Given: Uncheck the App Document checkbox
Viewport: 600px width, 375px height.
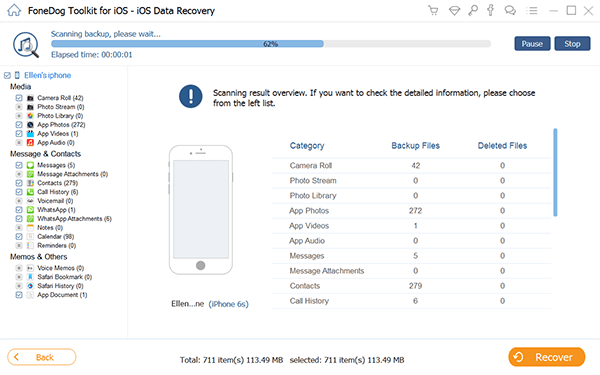Looking at the screenshot, I should (x=19, y=295).
